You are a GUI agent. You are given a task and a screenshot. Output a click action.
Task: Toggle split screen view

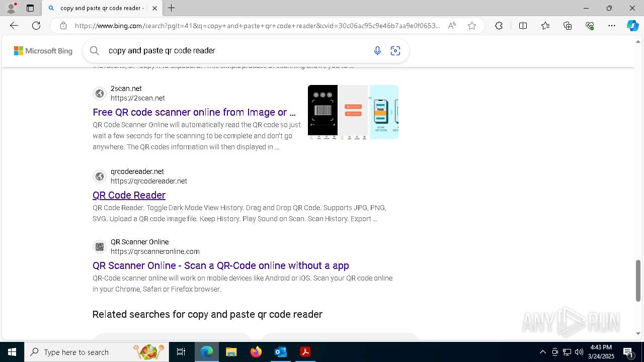(x=523, y=26)
